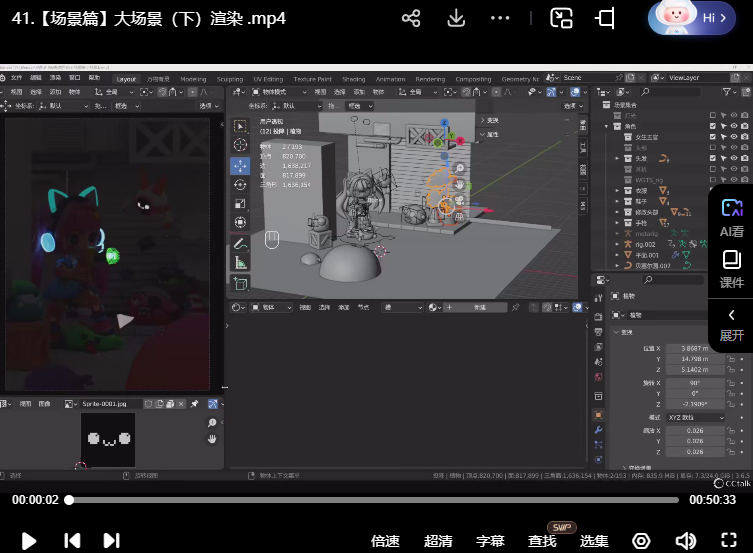753x553 pixels.
Task: Skip to the next video
Action: click(x=111, y=540)
